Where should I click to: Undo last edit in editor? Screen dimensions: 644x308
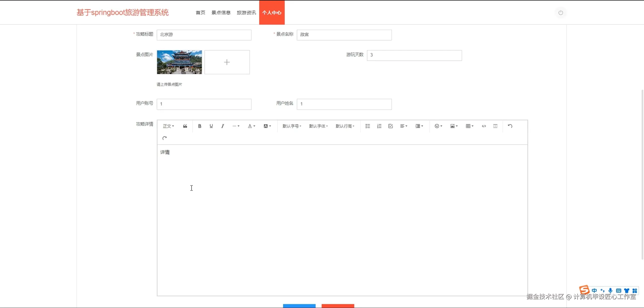[510, 126]
